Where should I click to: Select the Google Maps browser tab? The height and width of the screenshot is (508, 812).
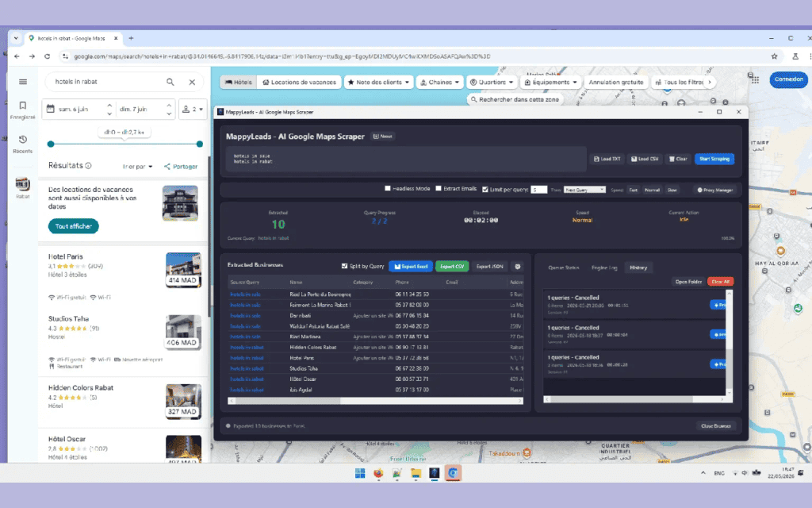tap(71, 38)
